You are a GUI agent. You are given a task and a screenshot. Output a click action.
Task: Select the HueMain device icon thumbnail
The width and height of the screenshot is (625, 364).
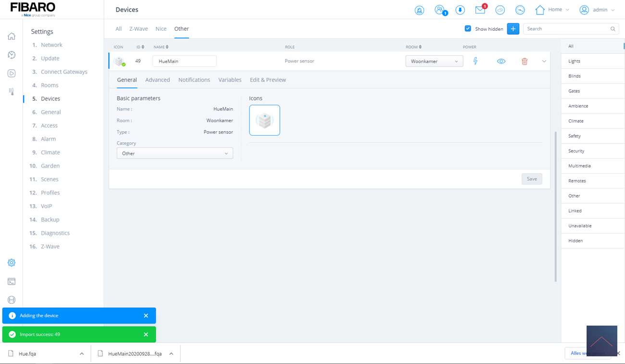click(x=264, y=120)
